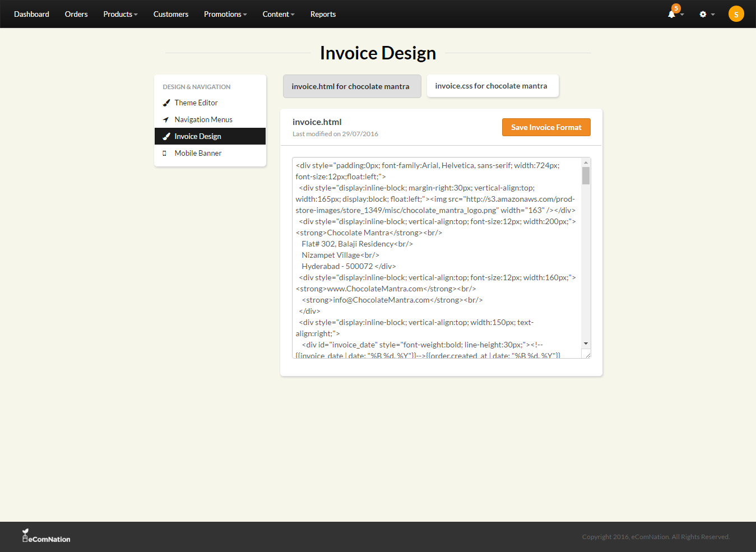Click the eComNation footer logo
Screen dimensions: 756x552
coord(46,536)
